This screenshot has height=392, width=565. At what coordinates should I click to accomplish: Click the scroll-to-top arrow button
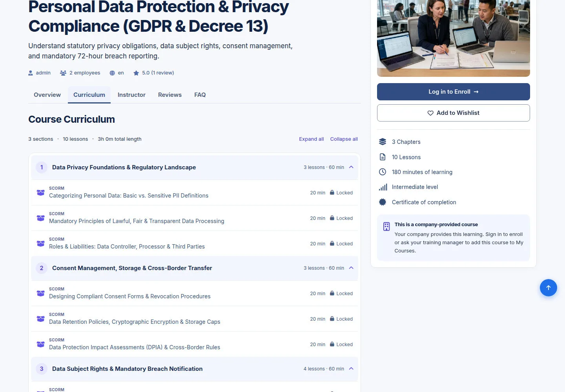(x=549, y=288)
